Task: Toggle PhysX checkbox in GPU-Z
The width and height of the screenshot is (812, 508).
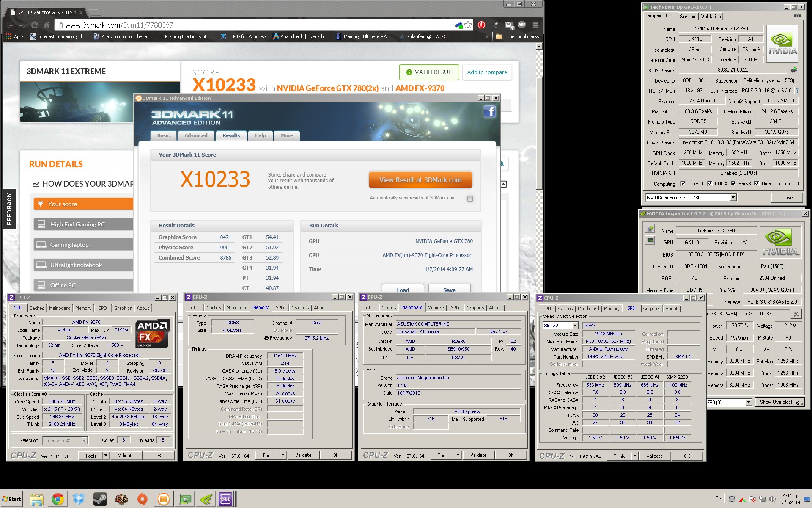Action: click(x=733, y=183)
